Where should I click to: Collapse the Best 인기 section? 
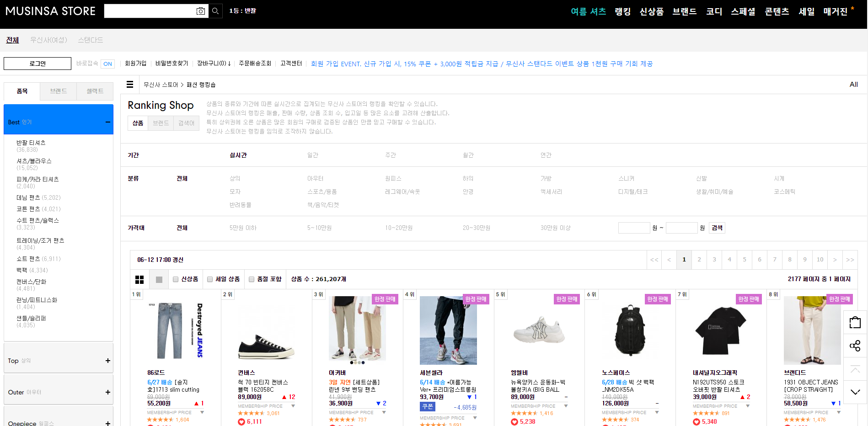point(108,122)
